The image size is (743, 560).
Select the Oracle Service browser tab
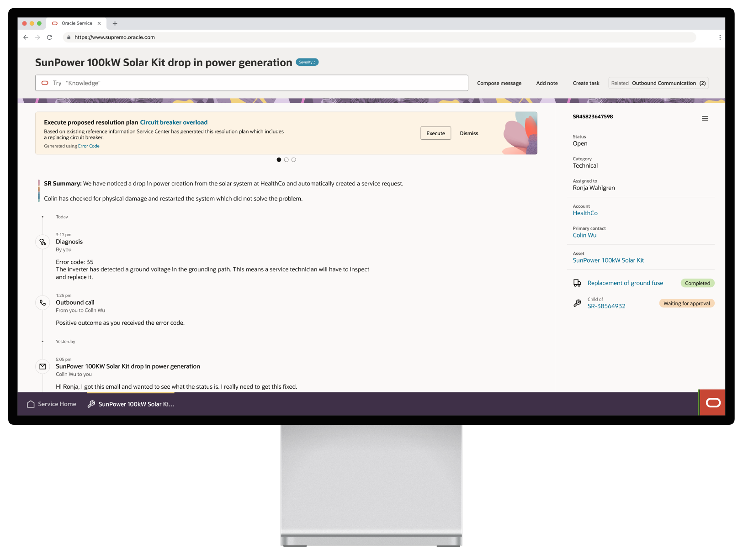point(76,23)
